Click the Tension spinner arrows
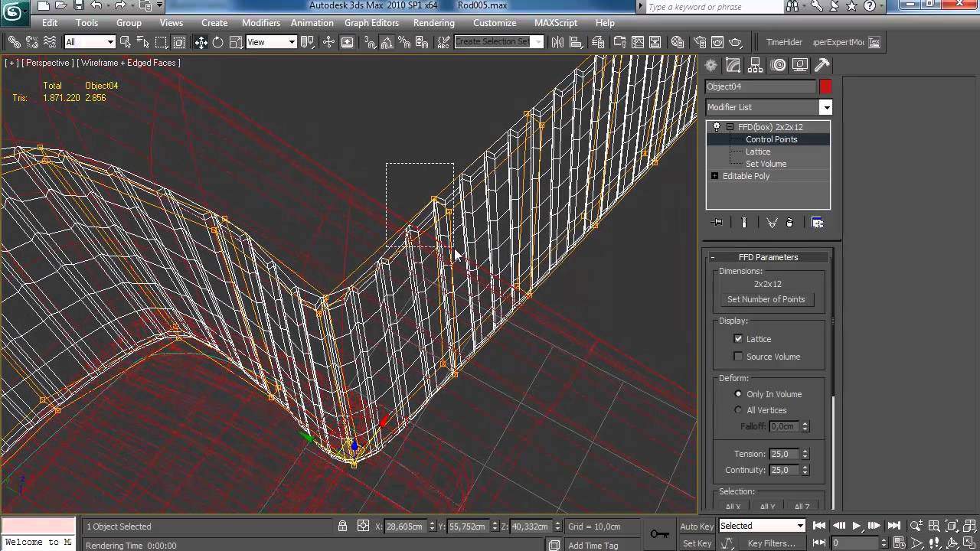This screenshot has width=980, height=551. pyautogui.click(x=805, y=454)
